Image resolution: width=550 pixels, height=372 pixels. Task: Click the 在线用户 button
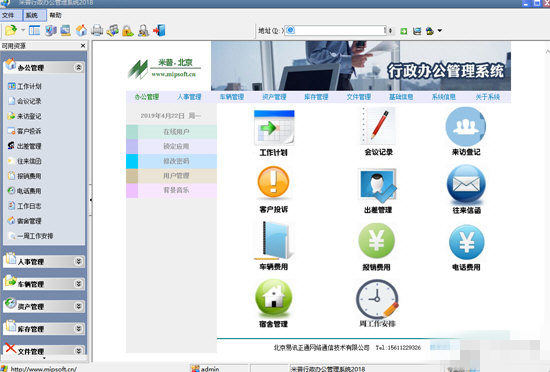tap(172, 132)
